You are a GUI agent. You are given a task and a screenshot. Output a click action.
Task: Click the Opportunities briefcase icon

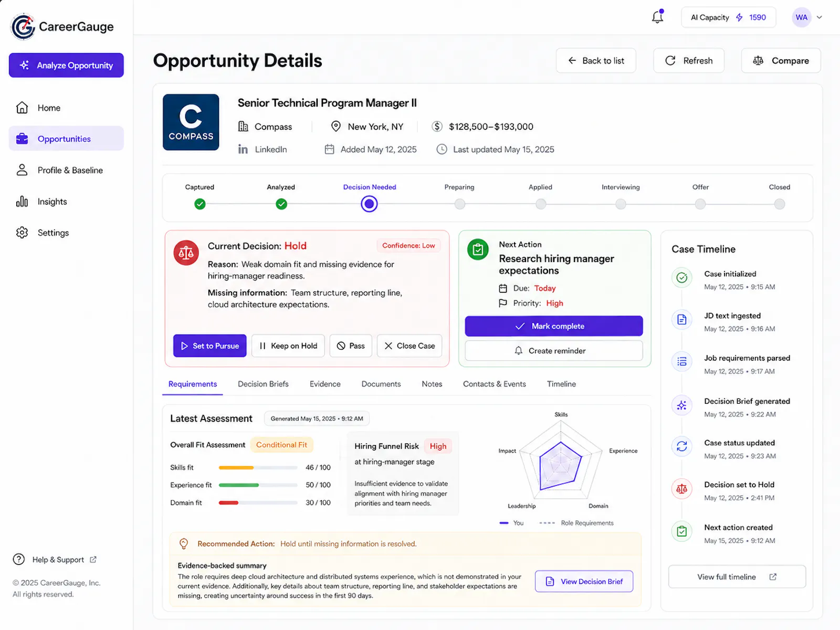click(x=22, y=139)
